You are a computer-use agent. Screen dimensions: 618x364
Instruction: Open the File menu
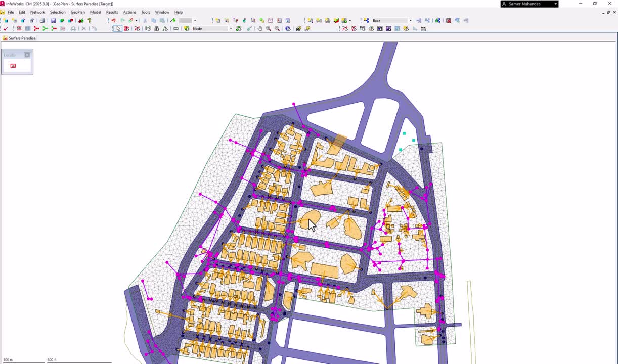(11, 12)
